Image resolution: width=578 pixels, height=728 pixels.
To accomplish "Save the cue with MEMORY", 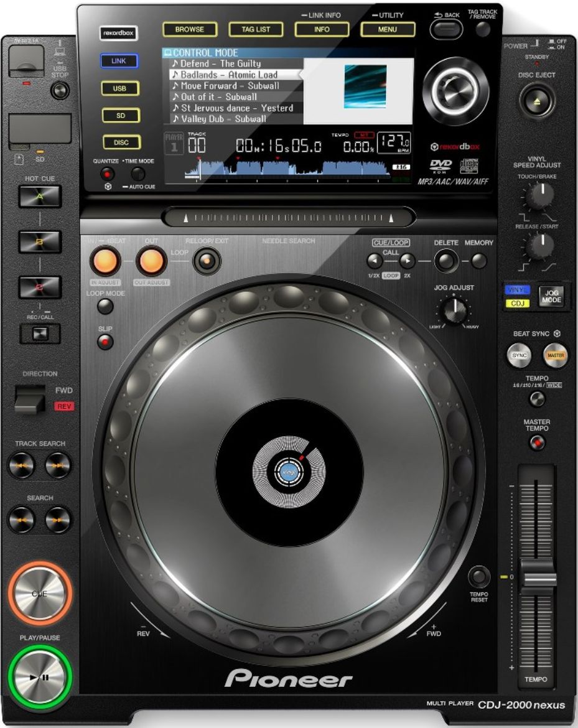I will pos(479,261).
